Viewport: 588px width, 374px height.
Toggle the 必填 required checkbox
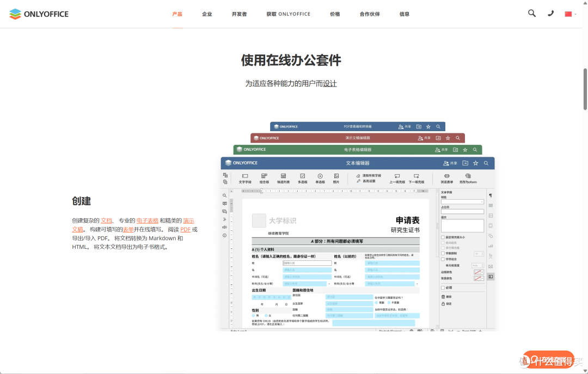443,288
